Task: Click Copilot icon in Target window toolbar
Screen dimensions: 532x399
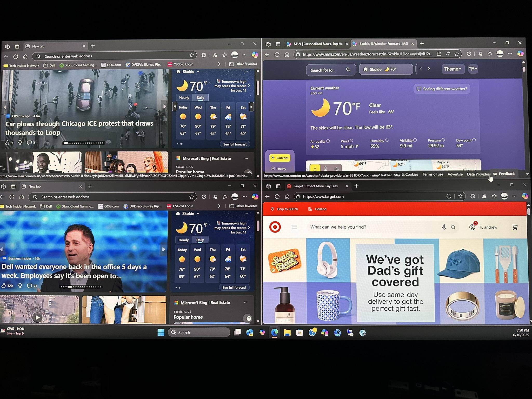Action: 525,196
